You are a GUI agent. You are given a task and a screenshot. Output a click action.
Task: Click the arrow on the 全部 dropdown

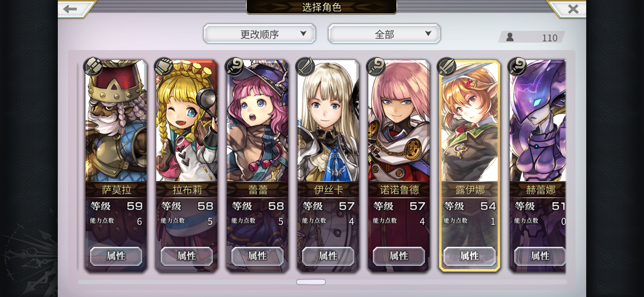pyautogui.click(x=428, y=33)
